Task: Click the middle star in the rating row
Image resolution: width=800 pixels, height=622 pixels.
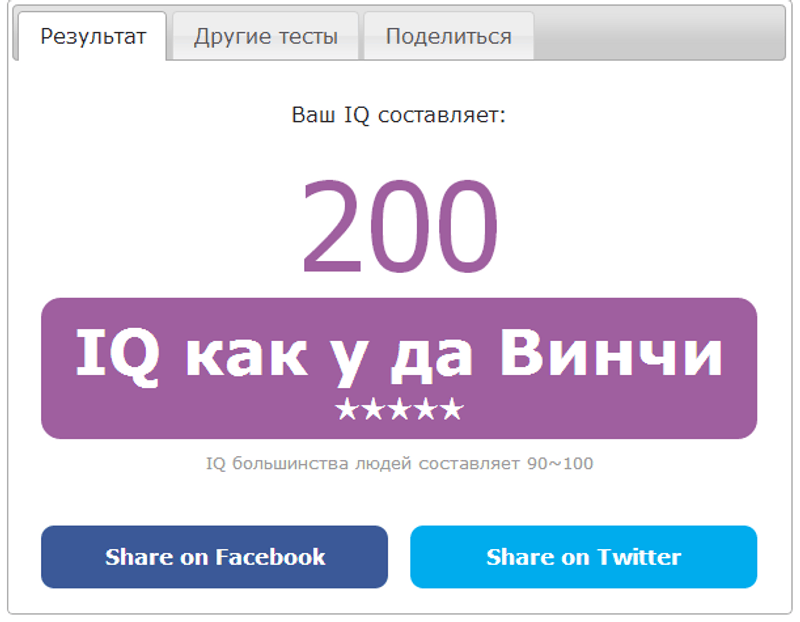Action: click(x=399, y=409)
